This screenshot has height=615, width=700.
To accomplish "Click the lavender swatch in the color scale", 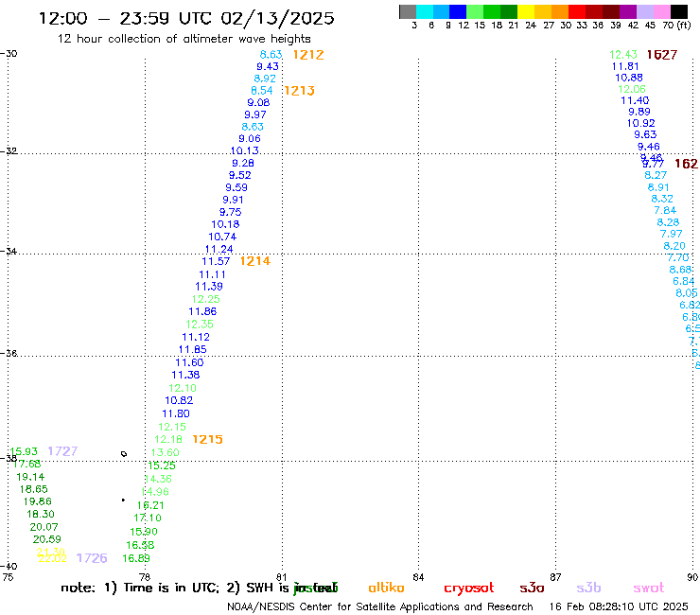I will pyautogui.click(x=644, y=11).
